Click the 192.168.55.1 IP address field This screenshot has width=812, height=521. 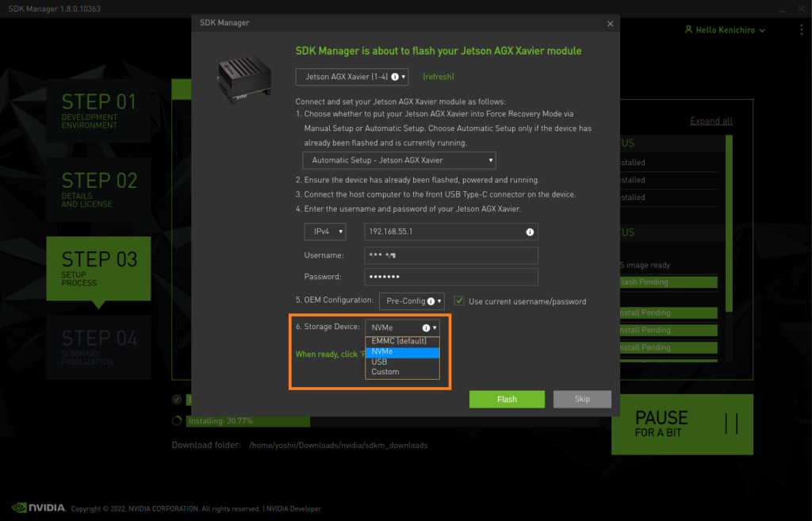point(451,232)
